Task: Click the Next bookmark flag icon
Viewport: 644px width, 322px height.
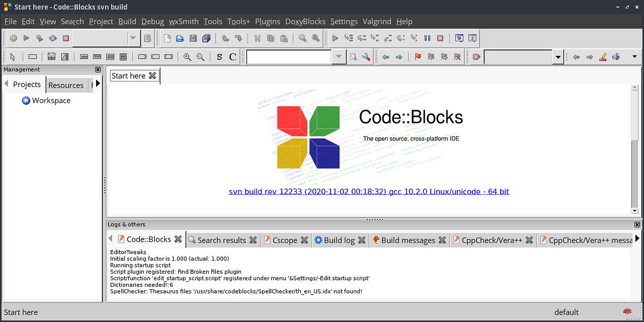Action: [x=444, y=57]
